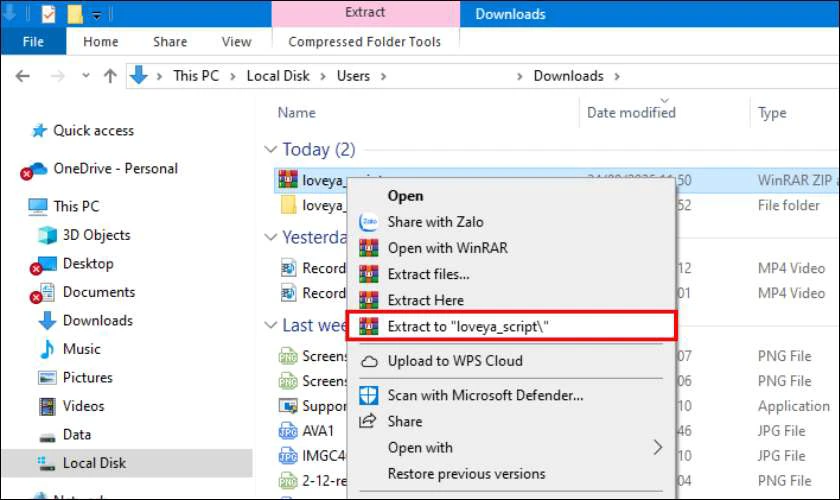Click the WPS Cloud upload icon
This screenshot has width=840, height=500.
[369, 361]
